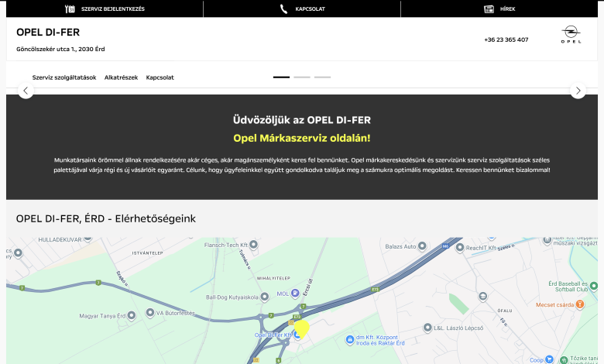Go to previous slide with left arrow
This screenshot has width=604, height=364.
26,91
